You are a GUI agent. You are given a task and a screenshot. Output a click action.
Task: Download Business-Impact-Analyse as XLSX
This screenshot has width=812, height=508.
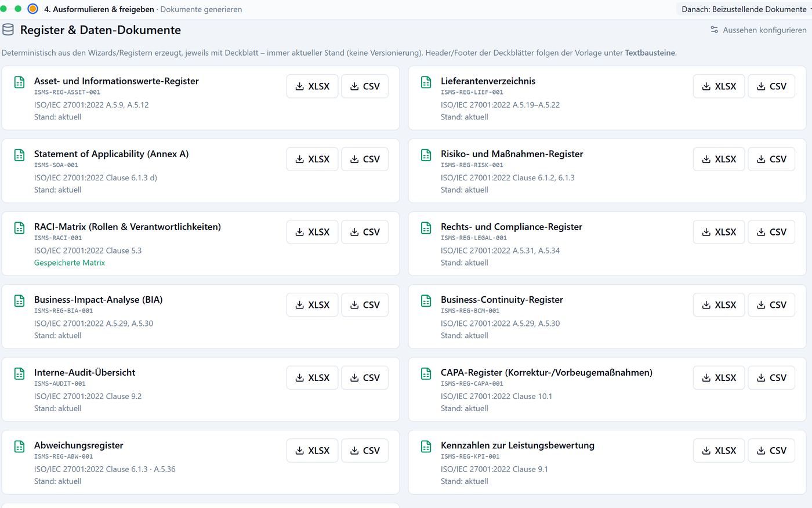(x=312, y=305)
